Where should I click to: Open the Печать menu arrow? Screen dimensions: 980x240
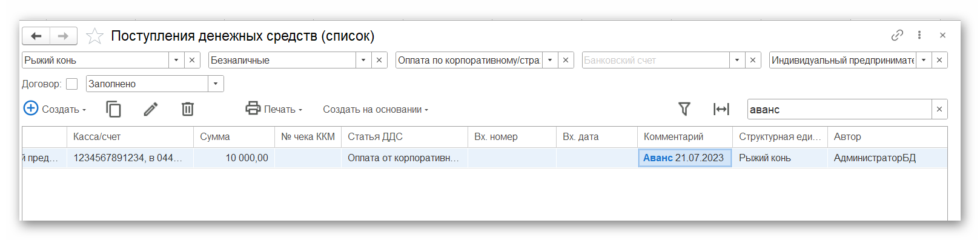point(300,110)
